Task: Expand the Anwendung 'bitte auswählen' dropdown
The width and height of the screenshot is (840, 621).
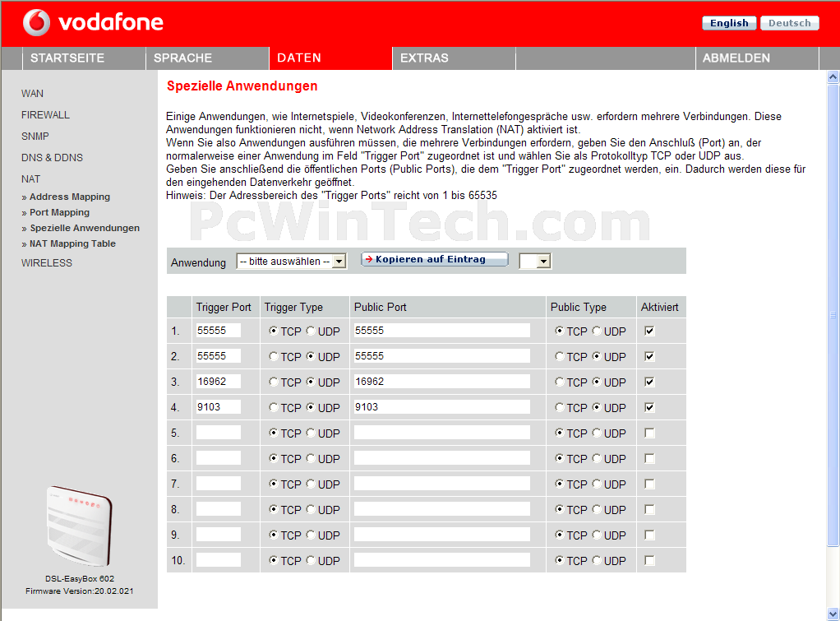Action: pos(292,262)
